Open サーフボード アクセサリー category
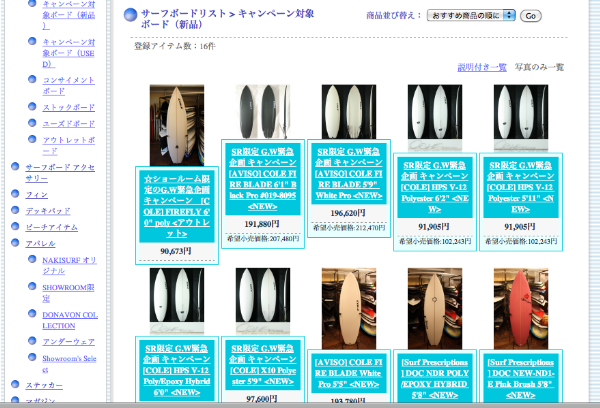The width and height of the screenshot is (600, 408). click(x=60, y=173)
